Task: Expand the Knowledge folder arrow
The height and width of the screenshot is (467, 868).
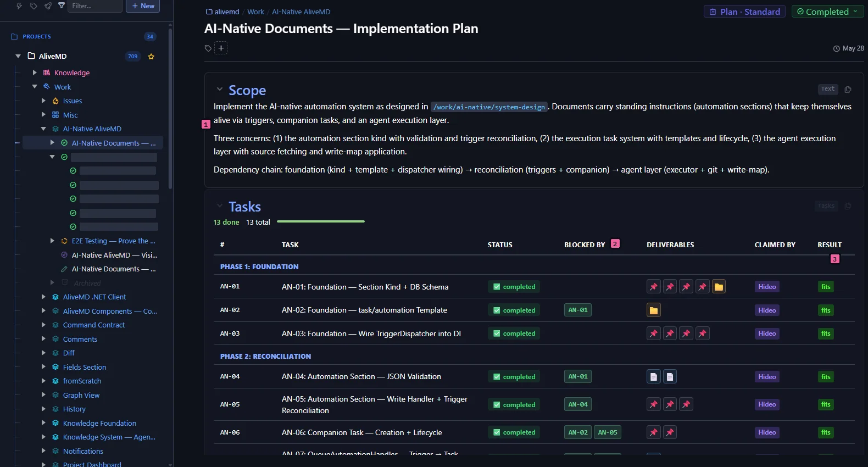Action: click(35, 73)
